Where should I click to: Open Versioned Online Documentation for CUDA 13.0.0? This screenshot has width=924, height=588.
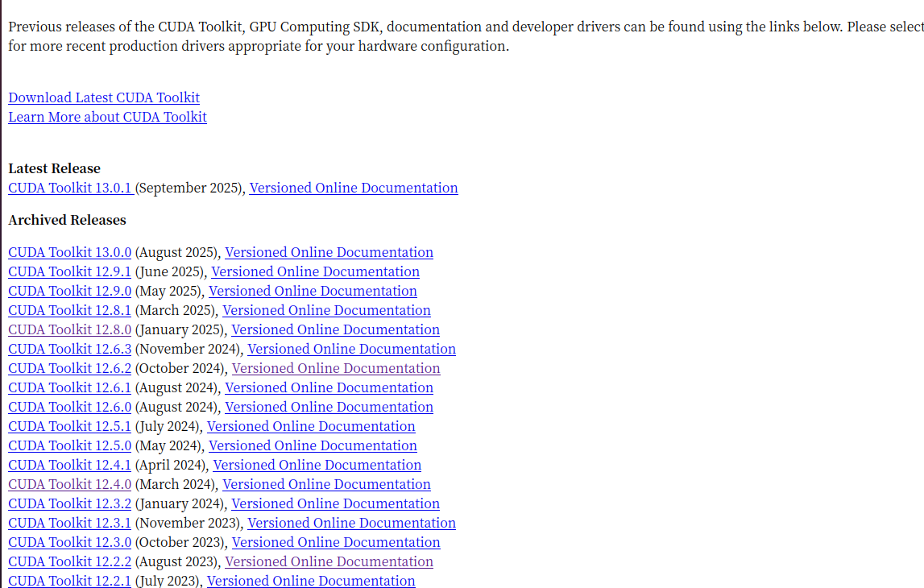(329, 252)
